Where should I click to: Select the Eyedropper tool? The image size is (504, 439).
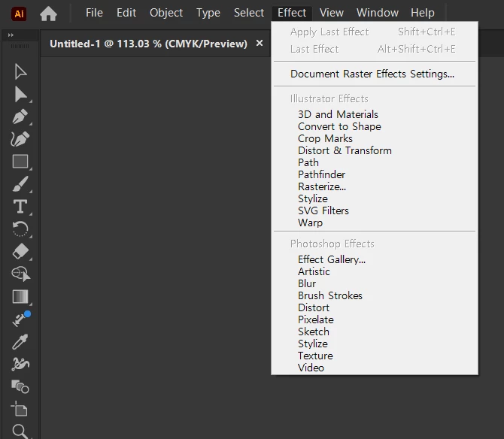click(x=20, y=341)
